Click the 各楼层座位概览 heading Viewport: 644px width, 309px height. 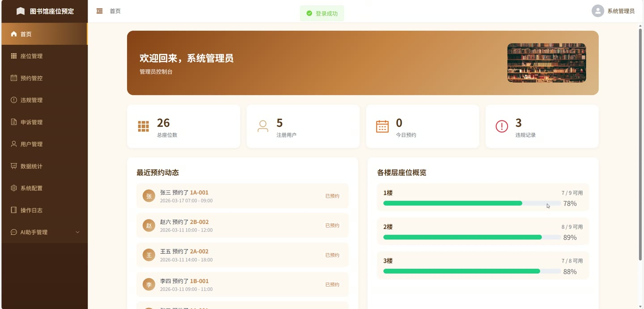[x=402, y=172]
